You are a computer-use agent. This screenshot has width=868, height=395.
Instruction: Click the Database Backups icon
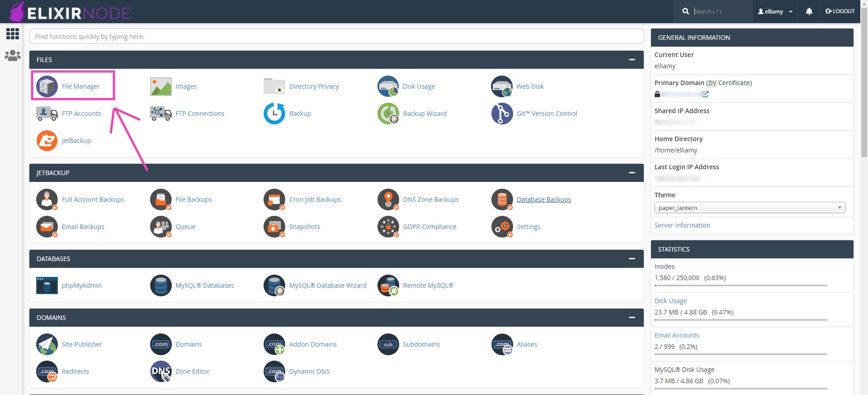(x=502, y=200)
